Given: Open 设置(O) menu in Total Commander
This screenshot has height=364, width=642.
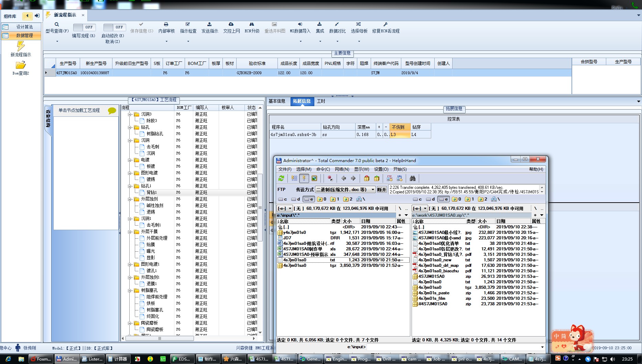Looking at the screenshot, I should tap(381, 169).
